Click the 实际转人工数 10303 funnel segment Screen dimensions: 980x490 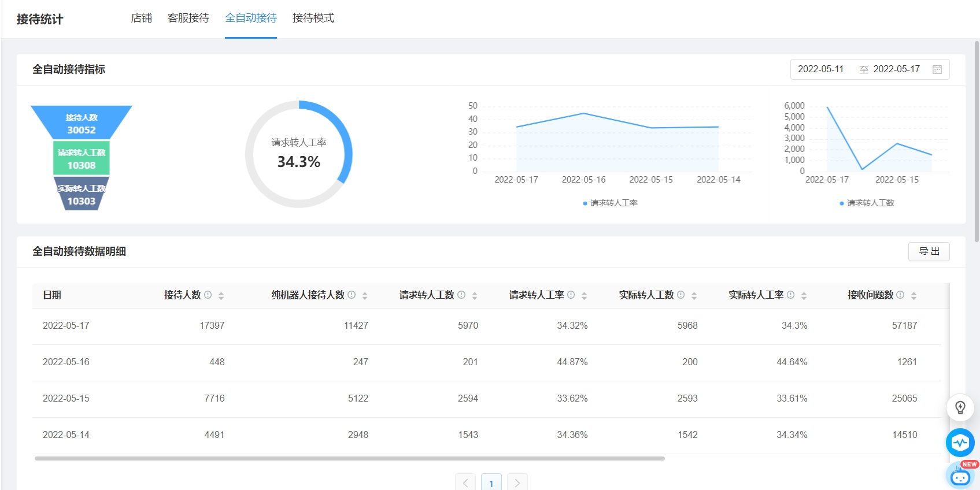coord(82,194)
